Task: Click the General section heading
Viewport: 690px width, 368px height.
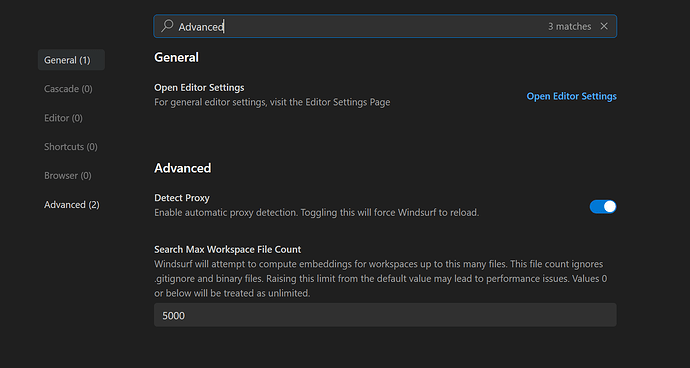Action: pos(176,58)
